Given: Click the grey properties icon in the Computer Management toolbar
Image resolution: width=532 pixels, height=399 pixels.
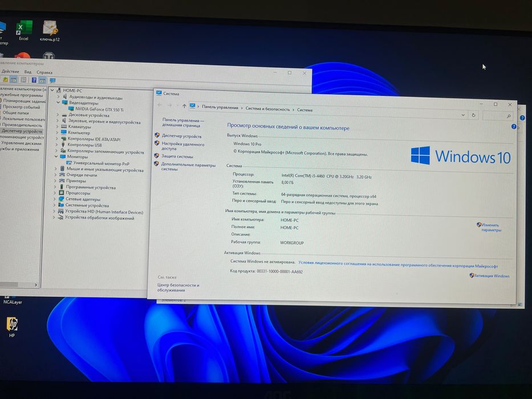Looking at the screenshot, I should pyautogui.click(x=23, y=80).
